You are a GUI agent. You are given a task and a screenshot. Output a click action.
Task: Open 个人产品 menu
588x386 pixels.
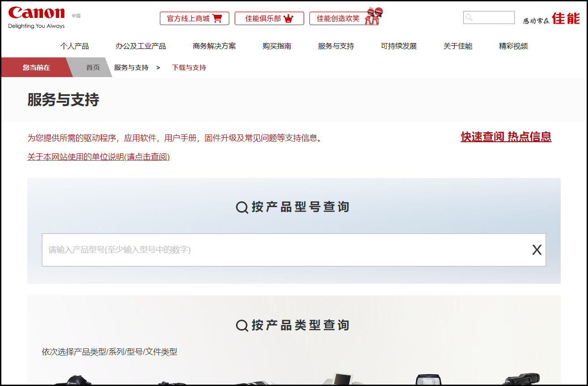coord(75,46)
